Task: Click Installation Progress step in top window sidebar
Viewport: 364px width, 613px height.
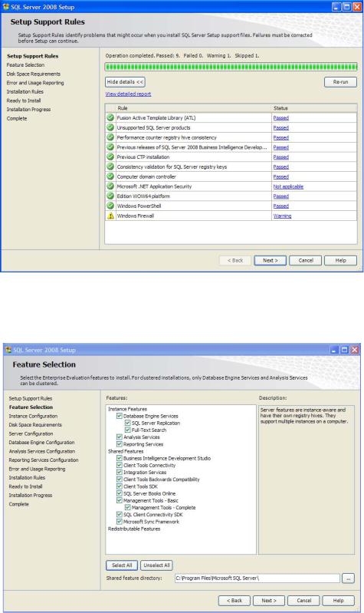Action: click(x=28, y=110)
